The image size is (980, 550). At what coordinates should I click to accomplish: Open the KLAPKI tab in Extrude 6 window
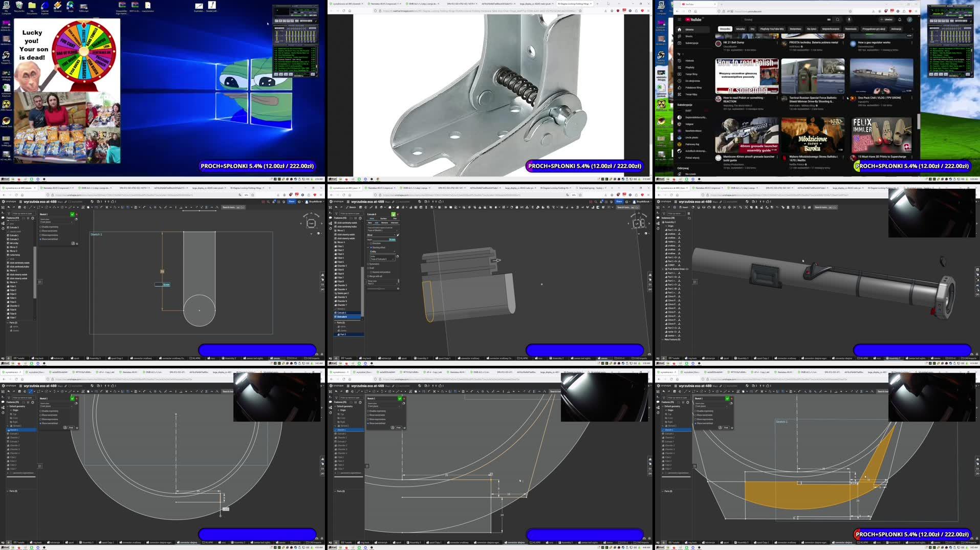(524, 358)
